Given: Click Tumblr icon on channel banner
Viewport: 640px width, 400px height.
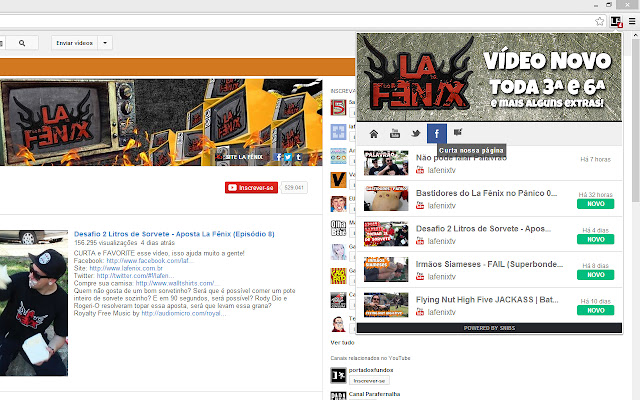Looking at the screenshot, I should point(298,157).
